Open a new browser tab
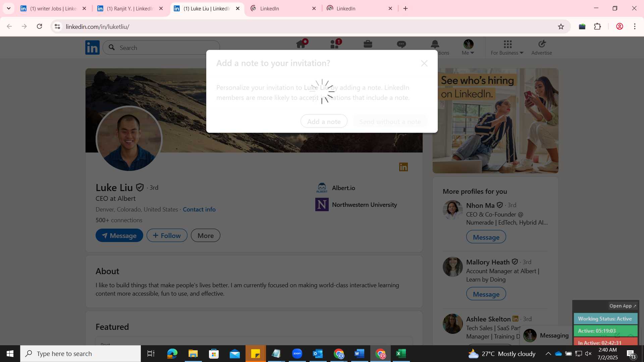This screenshot has width=644, height=362. 406,8
